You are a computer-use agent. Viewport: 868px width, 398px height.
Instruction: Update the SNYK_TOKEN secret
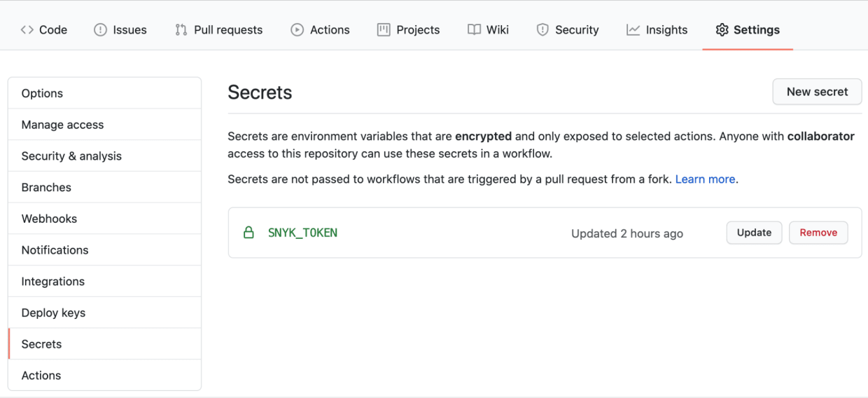click(x=754, y=233)
